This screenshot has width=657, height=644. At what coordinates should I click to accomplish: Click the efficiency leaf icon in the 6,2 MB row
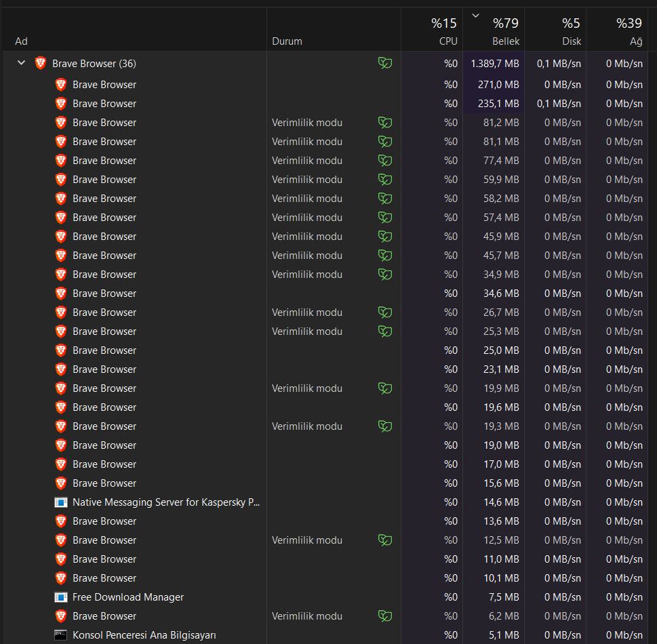pos(385,616)
